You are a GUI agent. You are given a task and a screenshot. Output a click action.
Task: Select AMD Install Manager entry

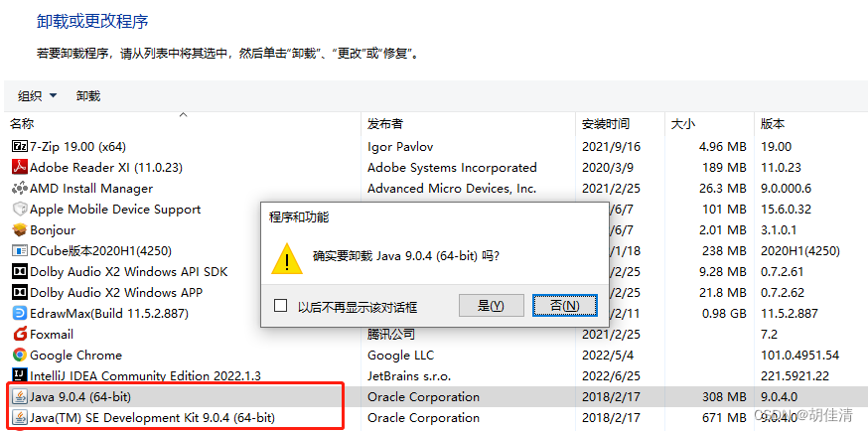[91, 188]
